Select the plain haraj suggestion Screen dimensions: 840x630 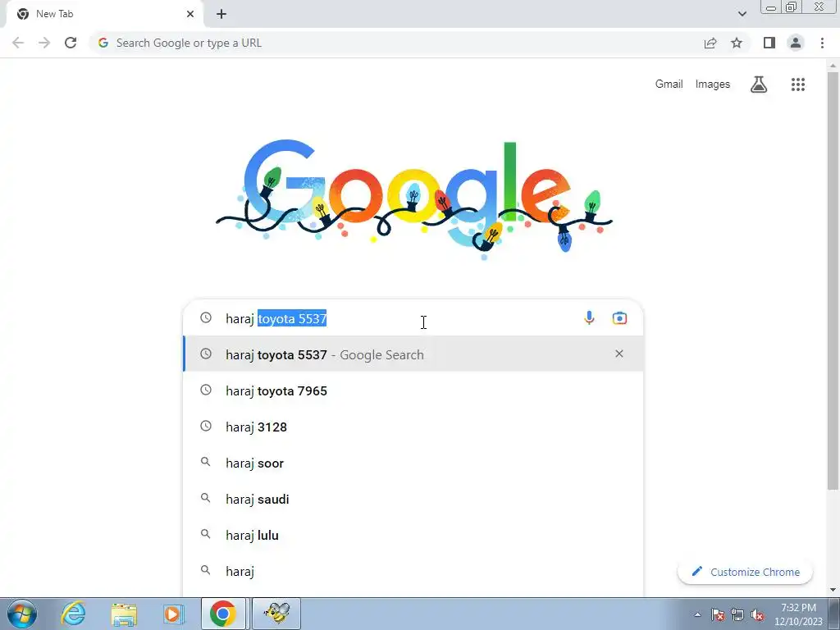tap(413, 571)
